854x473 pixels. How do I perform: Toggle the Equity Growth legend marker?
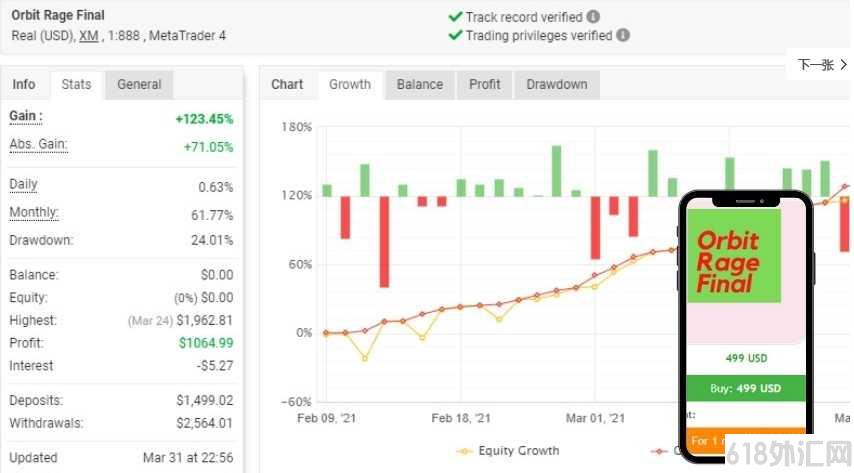[464, 451]
